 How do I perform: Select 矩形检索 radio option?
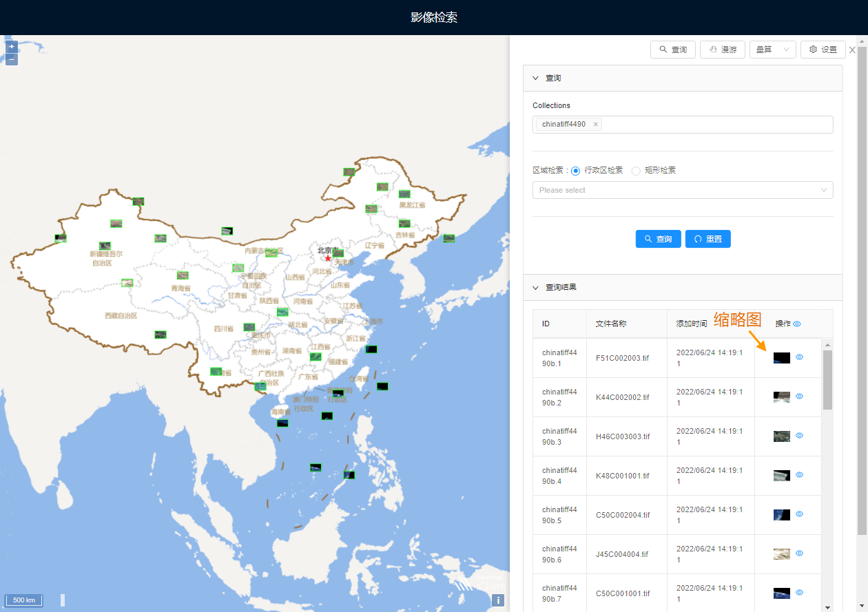636,171
